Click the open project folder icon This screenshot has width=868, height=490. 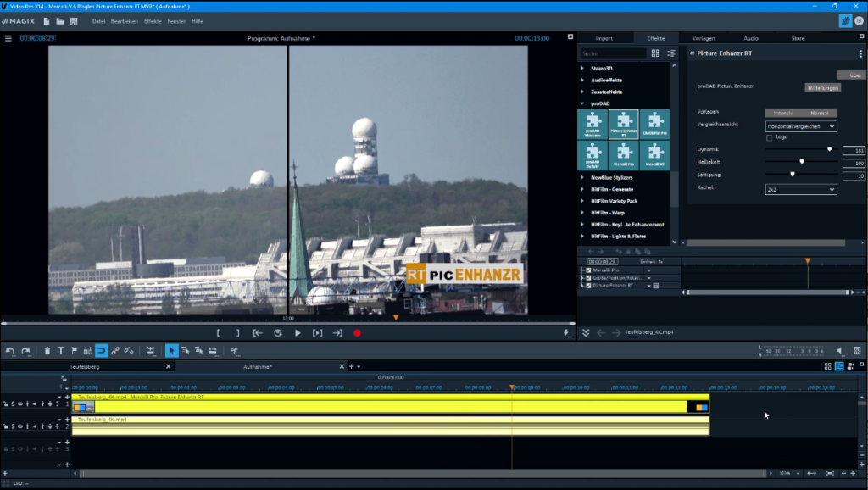(x=60, y=21)
